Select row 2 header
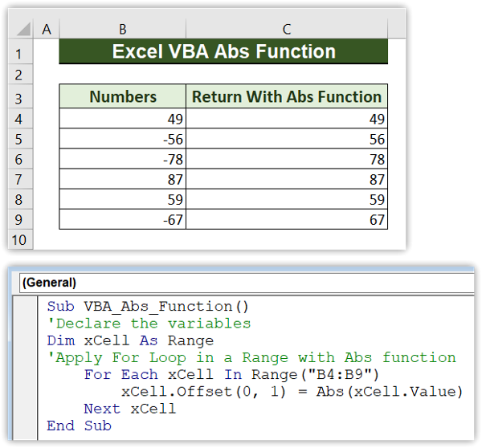The image size is (482, 448). (20, 74)
